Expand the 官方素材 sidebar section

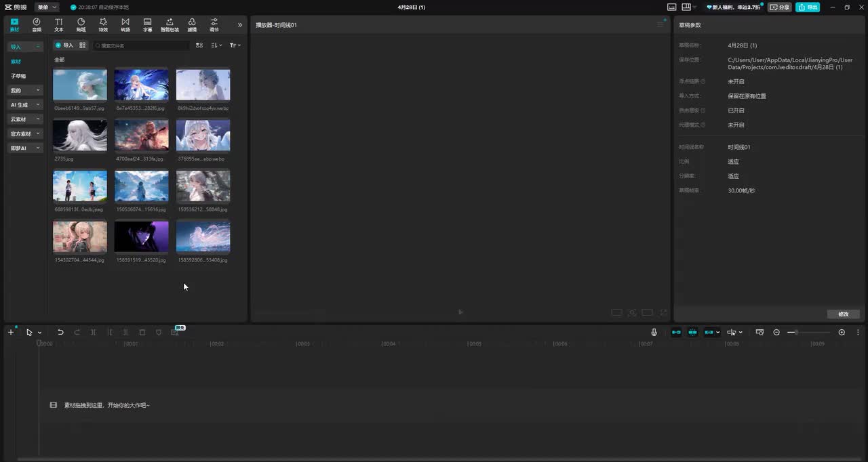(25, 133)
